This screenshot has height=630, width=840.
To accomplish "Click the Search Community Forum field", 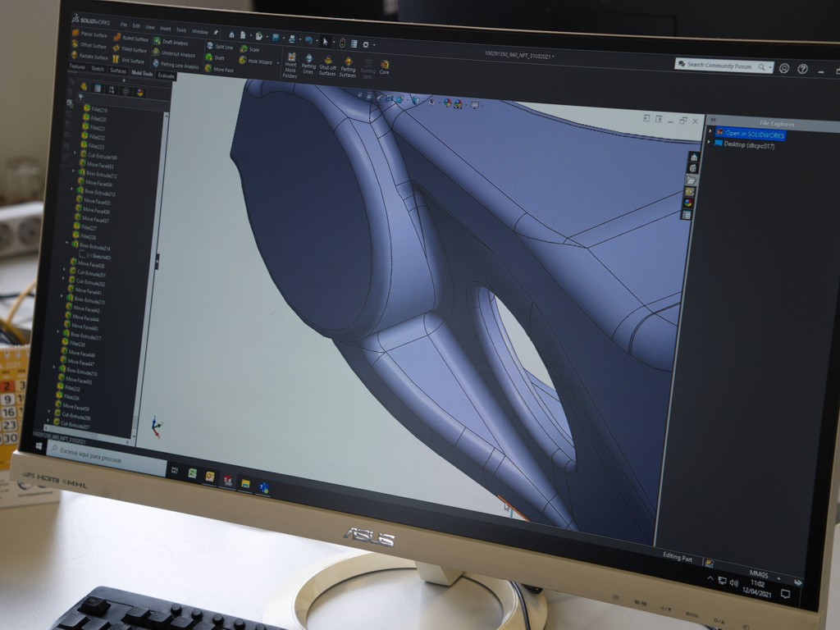I will coord(722,66).
